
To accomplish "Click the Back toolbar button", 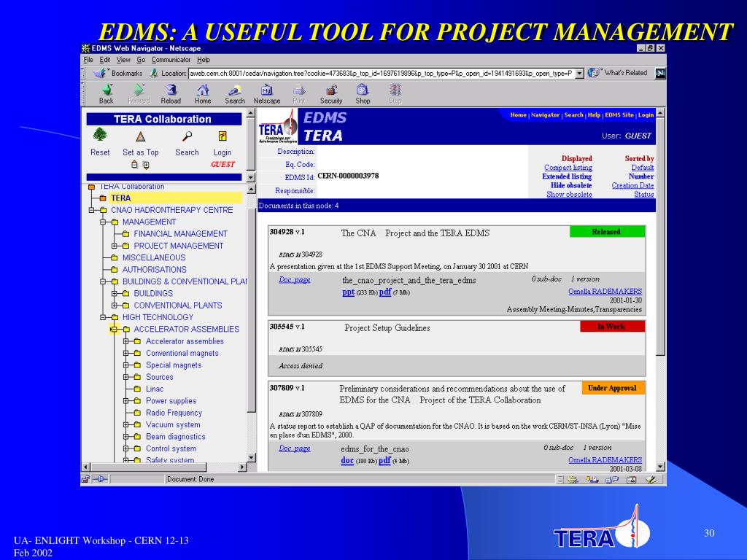I will (107, 94).
